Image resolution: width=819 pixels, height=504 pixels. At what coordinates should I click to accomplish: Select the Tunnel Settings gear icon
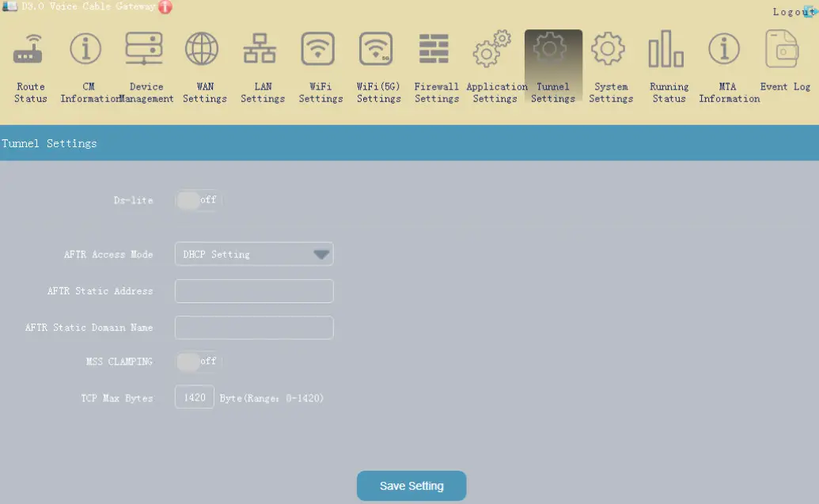[x=550, y=48]
